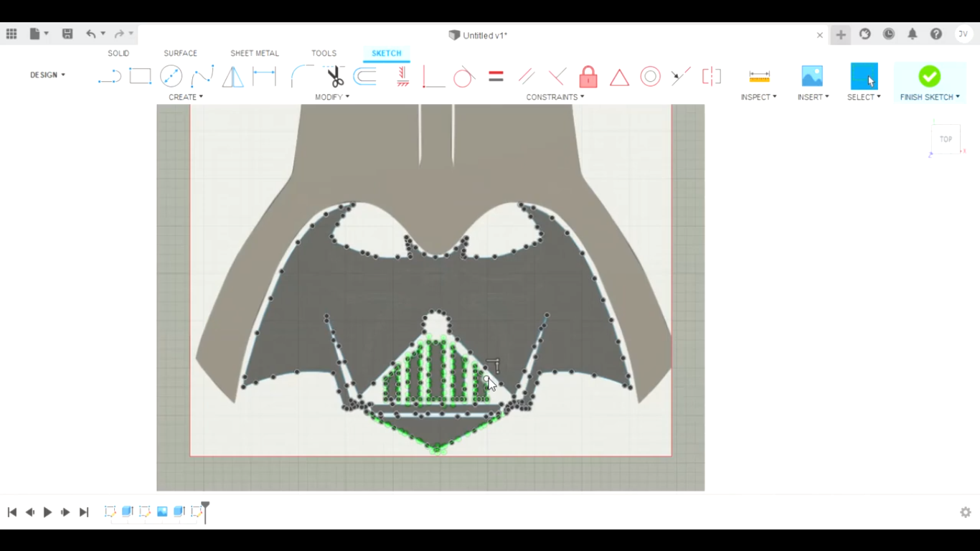The width and height of the screenshot is (980, 551).
Task: Expand the CONSTRAINTS dropdown menu
Action: tap(555, 97)
